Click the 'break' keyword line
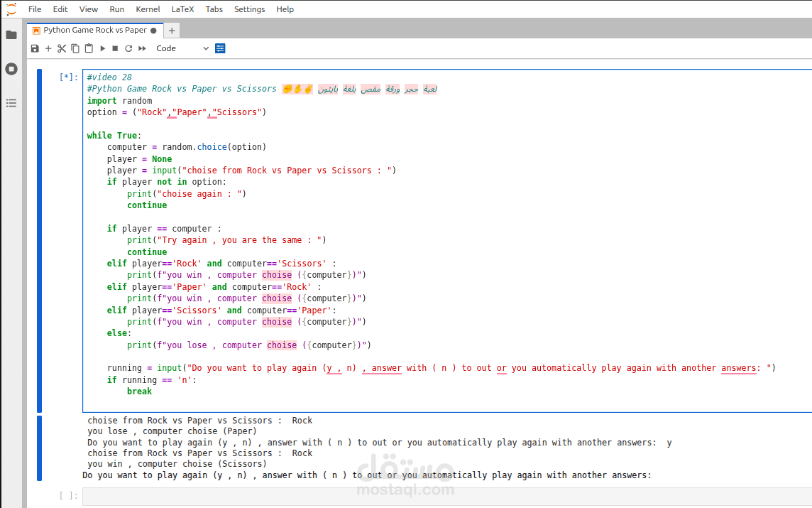 [139, 391]
